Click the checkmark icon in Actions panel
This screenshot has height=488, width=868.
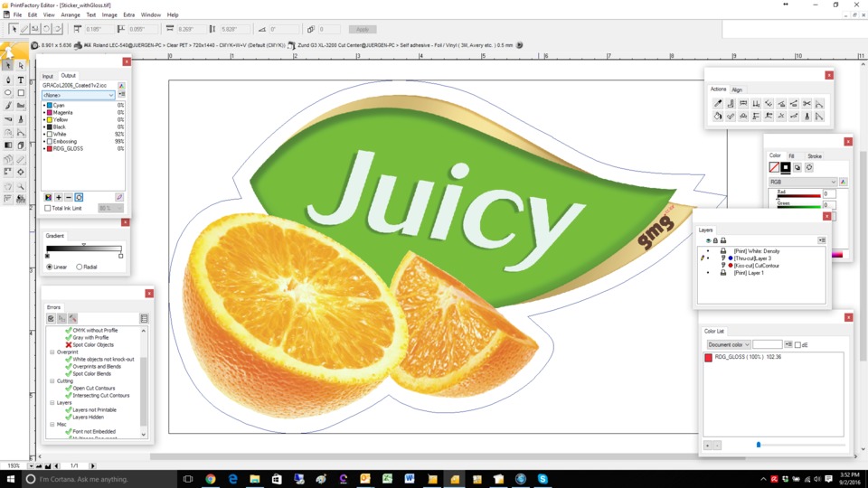tap(731, 117)
